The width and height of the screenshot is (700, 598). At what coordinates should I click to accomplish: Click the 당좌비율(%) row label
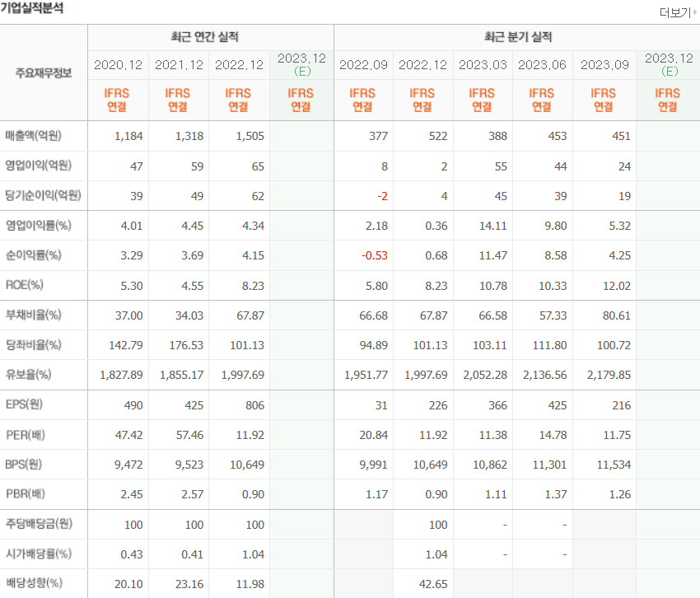pos(34,345)
